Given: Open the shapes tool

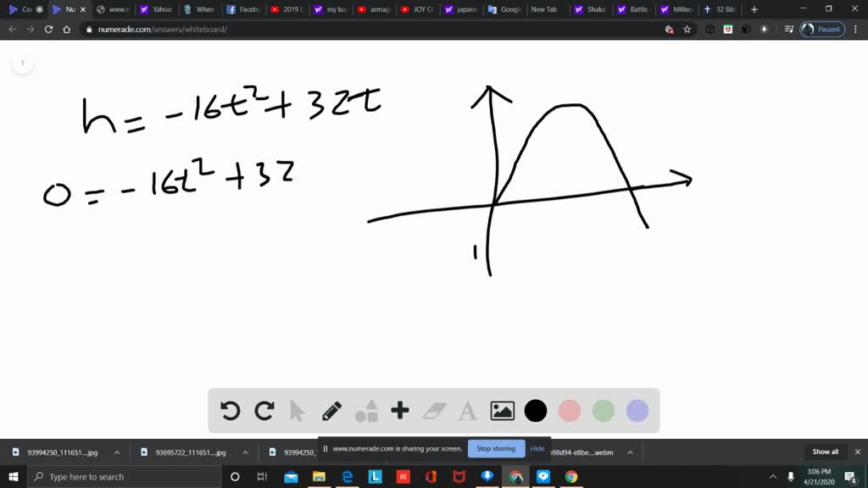Looking at the screenshot, I should pos(366,410).
